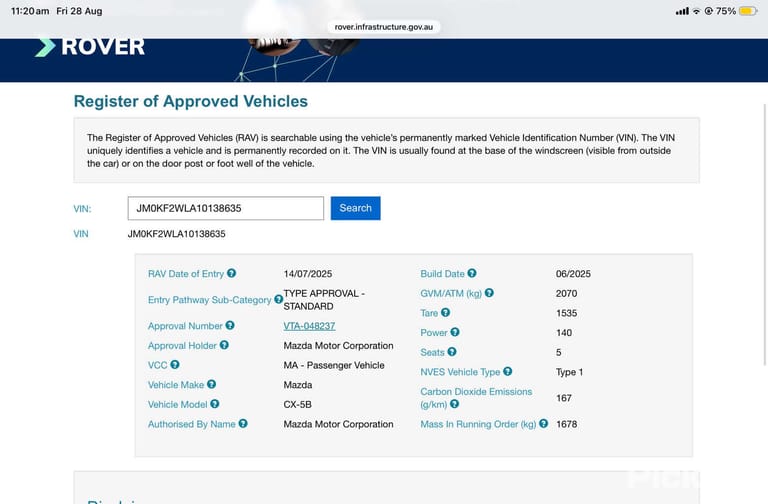Viewport: 768px width, 504px height.
Task: Select Tare value 1535
Action: [x=566, y=313]
